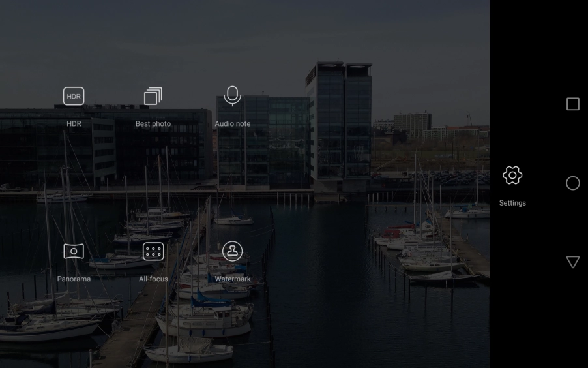Tap the tall twin-tower building in viewfinder
Image resolution: width=588 pixels, height=368 pixels.
tap(339, 124)
